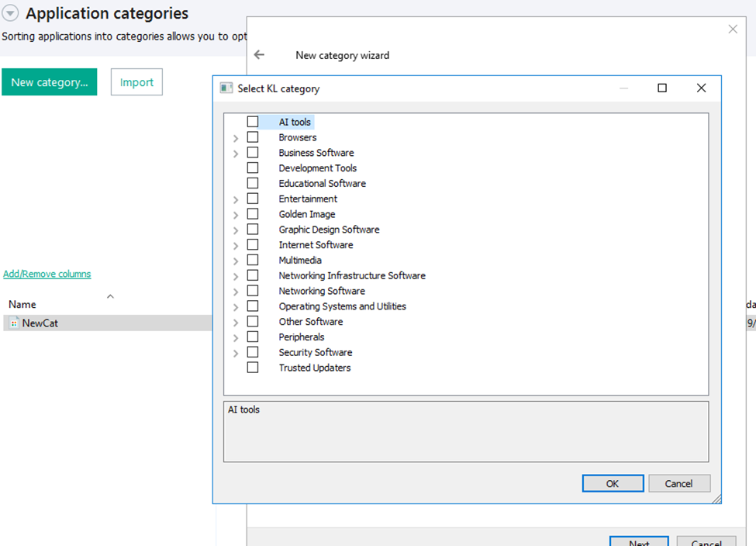This screenshot has height=546, width=756.
Task: Tick the Peripherals checkbox
Action: (253, 337)
